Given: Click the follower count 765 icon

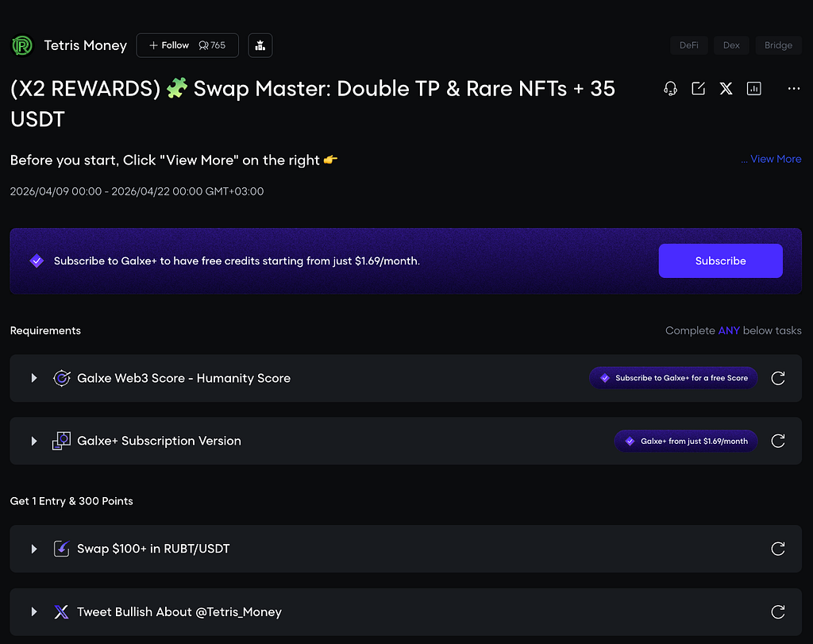Looking at the screenshot, I should coord(203,45).
